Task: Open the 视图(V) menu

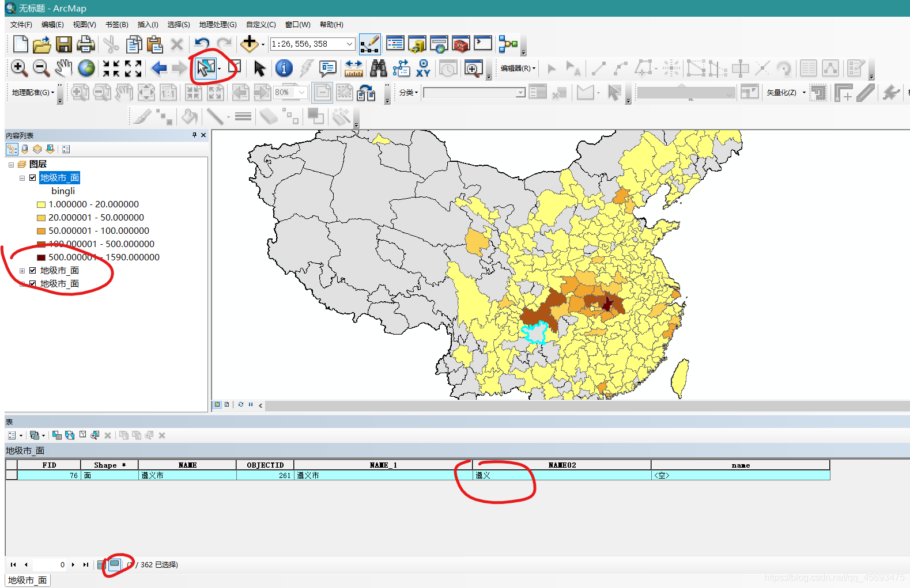Action: [x=84, y=25]
